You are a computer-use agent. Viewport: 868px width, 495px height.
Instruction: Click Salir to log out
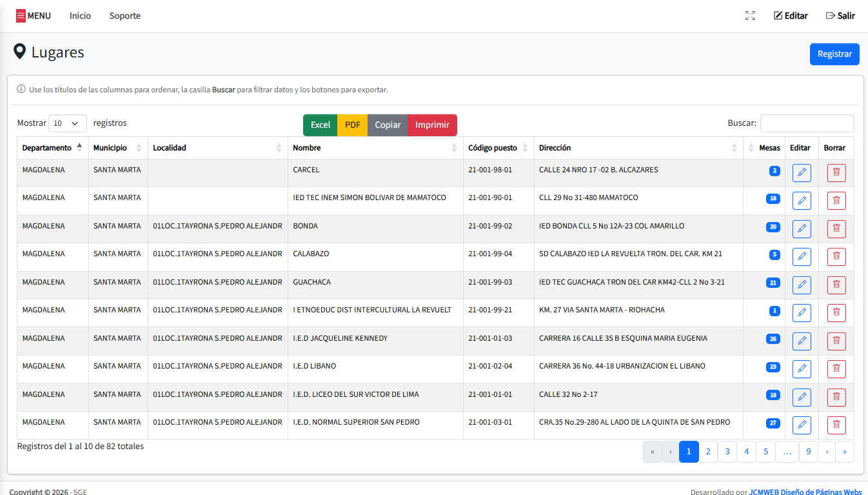coord(840,15)
